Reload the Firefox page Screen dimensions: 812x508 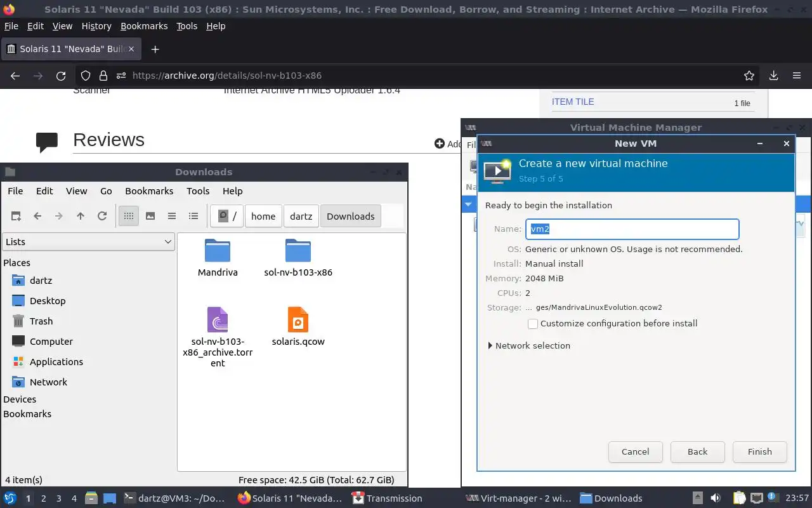pyautogui.click(x=61, y=76)
